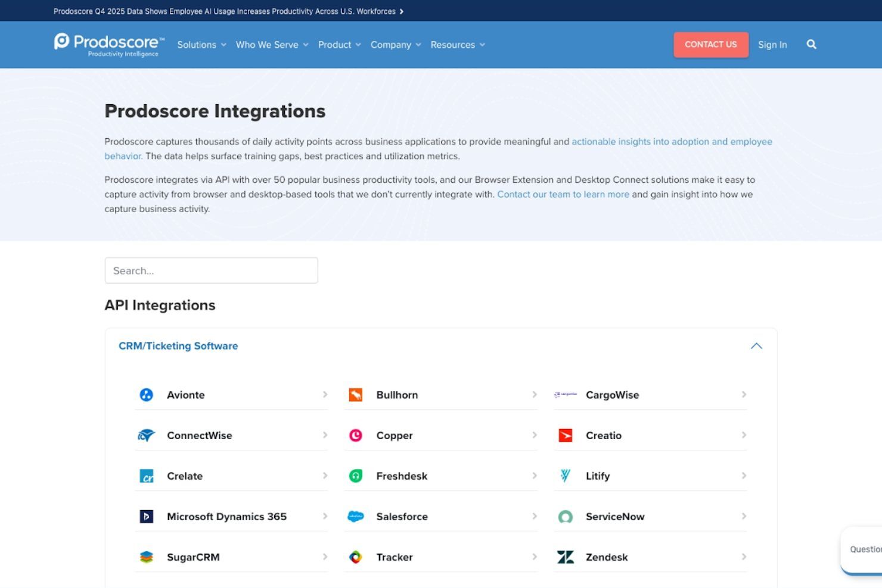Click the Prodoscore logo
This screenshot has width=882, height=588.
108,44
